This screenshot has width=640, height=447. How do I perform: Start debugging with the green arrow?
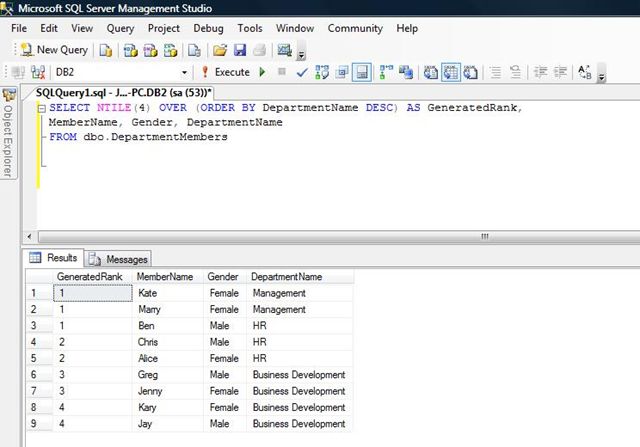(x=262, y=72)
